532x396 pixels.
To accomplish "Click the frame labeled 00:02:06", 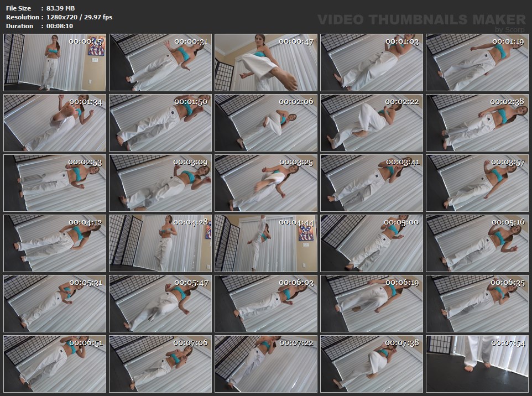I will (266, 123).
